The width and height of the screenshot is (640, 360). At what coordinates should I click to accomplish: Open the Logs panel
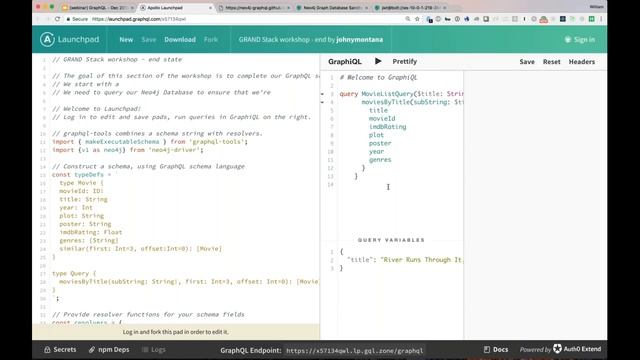pos(153,349)
